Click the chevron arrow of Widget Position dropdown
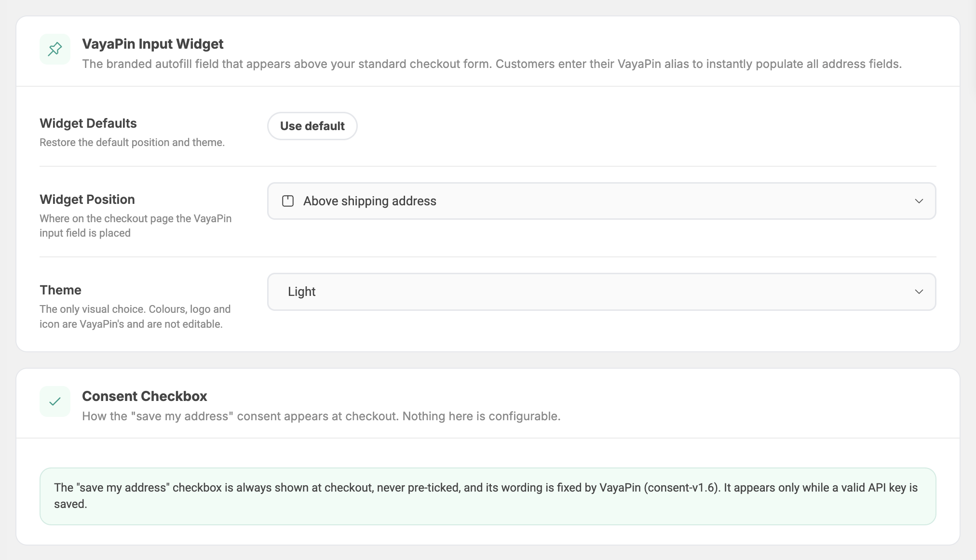Screen dimensions: 976x560 (919, 201)
